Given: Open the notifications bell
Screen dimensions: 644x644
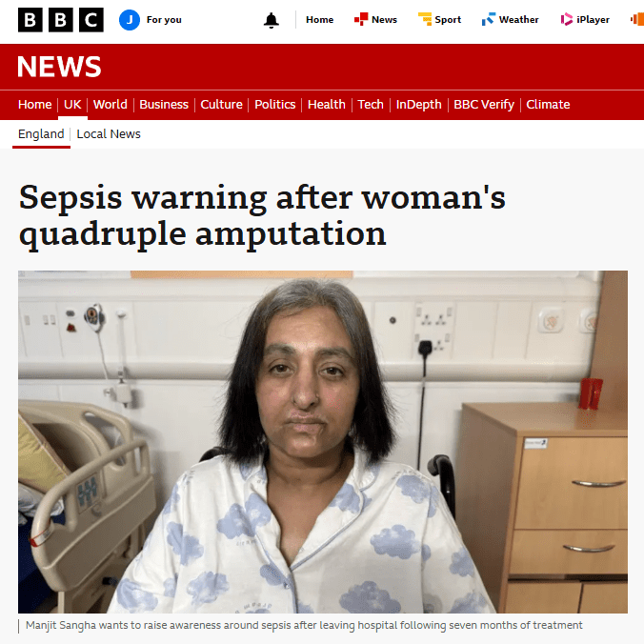Looking at the screenshot, I should [272, 20].
